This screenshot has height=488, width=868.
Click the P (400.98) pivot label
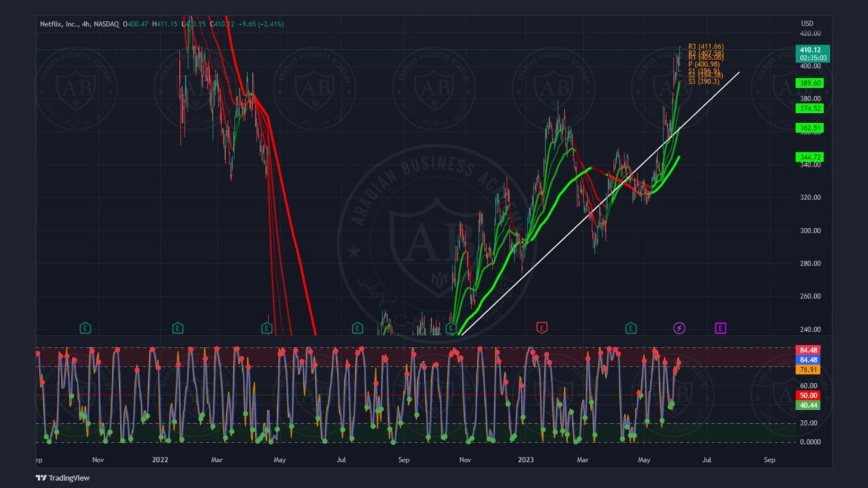coord(704,64)
